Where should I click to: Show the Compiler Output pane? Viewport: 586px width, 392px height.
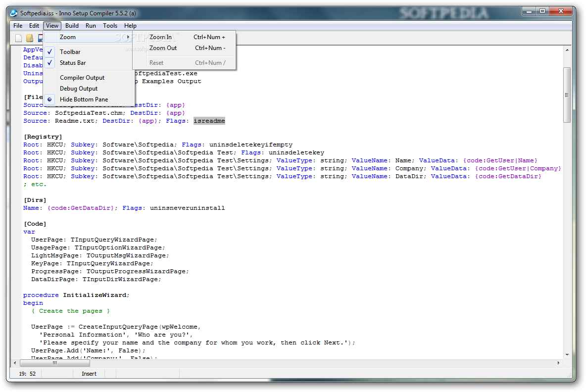(89, 78)
